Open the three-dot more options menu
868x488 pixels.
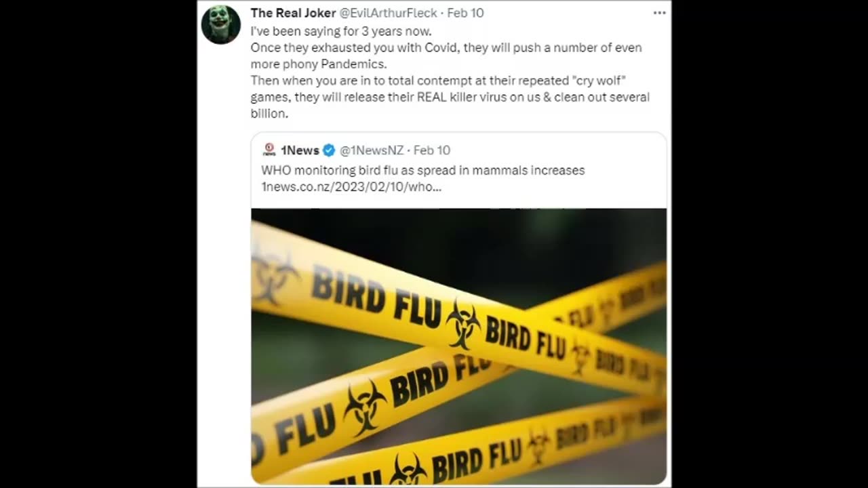pyautogui.click(x=659, y=13)
